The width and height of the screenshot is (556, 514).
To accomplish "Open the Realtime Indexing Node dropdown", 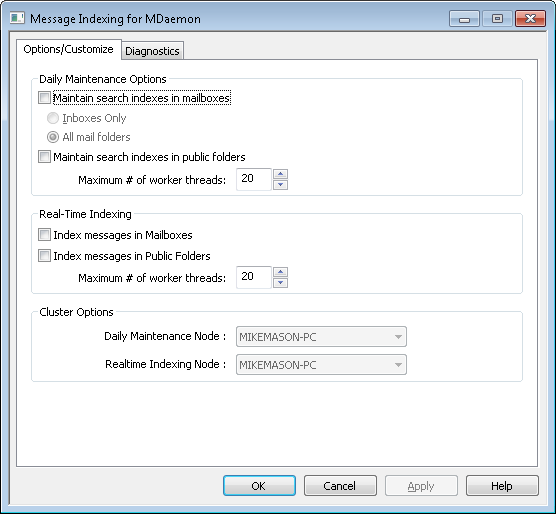I will coord(321,364).
